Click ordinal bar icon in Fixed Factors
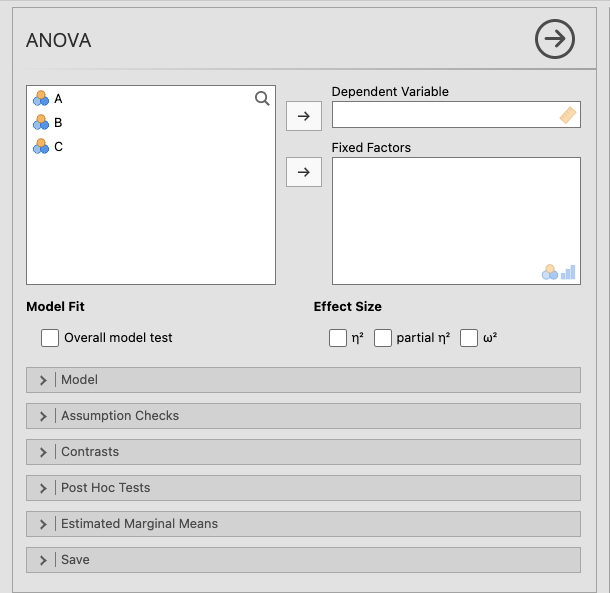The height and width of the screenshot is (593, 610). coord(568,272)
